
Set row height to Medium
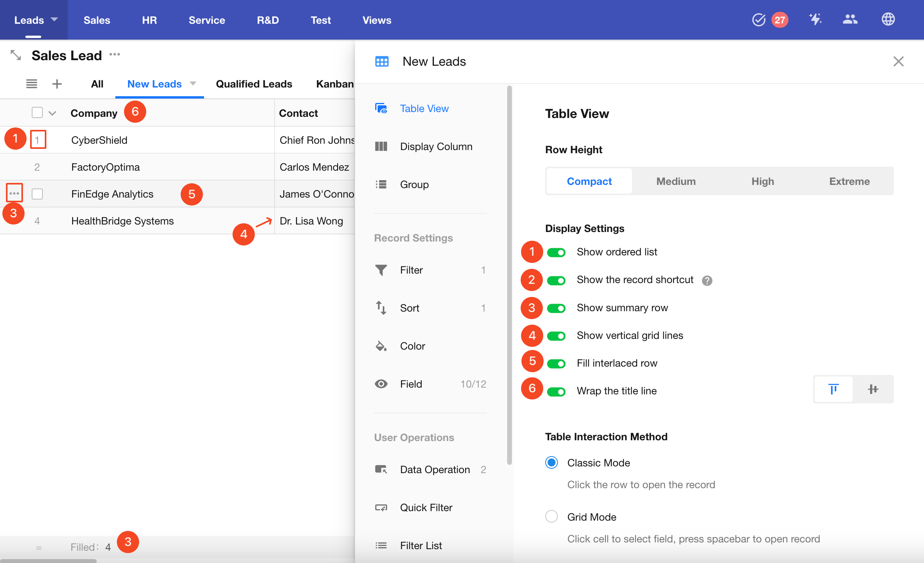click(x=676, y=181)
